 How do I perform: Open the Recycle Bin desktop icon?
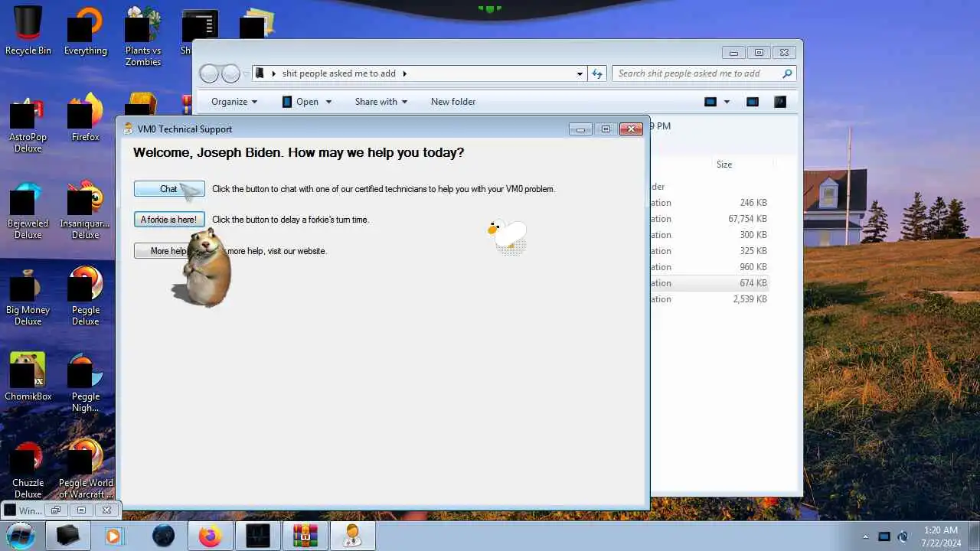coord(28,31)
